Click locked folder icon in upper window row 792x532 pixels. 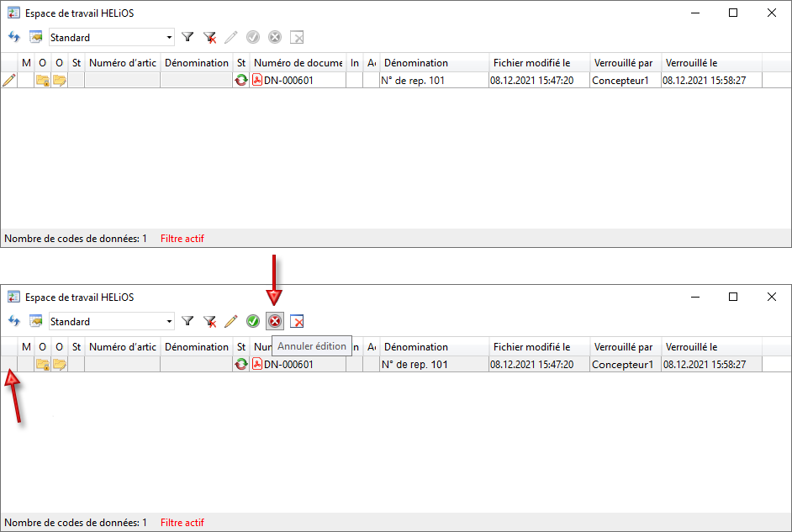point(42,80)
